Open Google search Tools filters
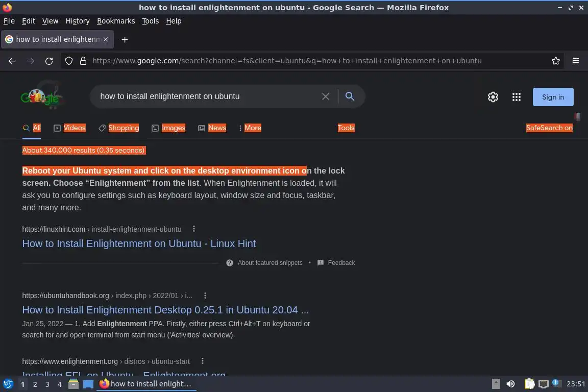Screen dimensions: 588x392 pos(346,128)
